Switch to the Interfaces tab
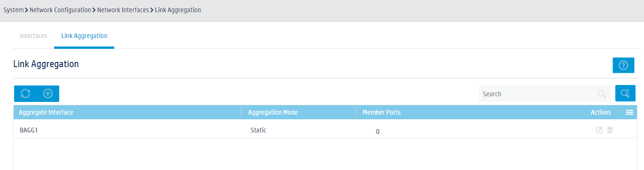Viewport: 644px width, 170px height. [33, 36]
